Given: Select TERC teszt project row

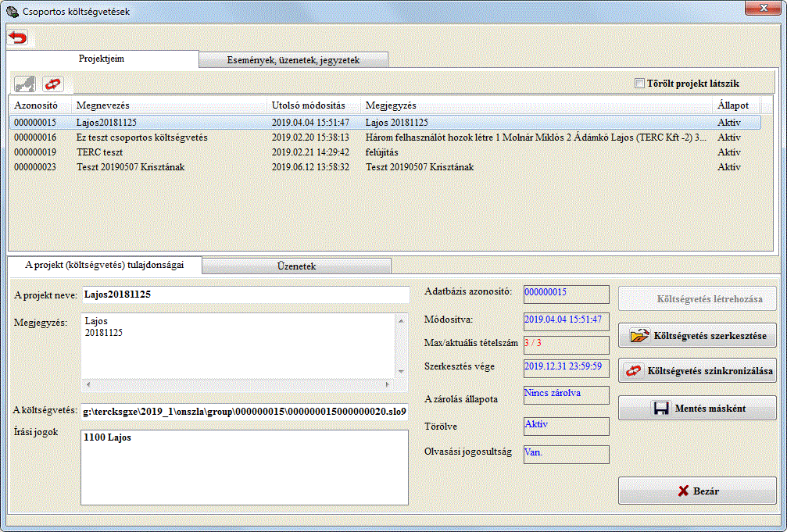Looking at the screenshot, I should point(99,152).
